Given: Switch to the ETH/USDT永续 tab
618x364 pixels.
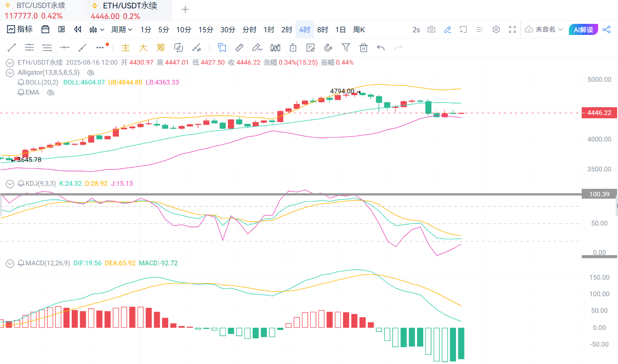Looking at the screenshot, I should click(x=129, y=11).
